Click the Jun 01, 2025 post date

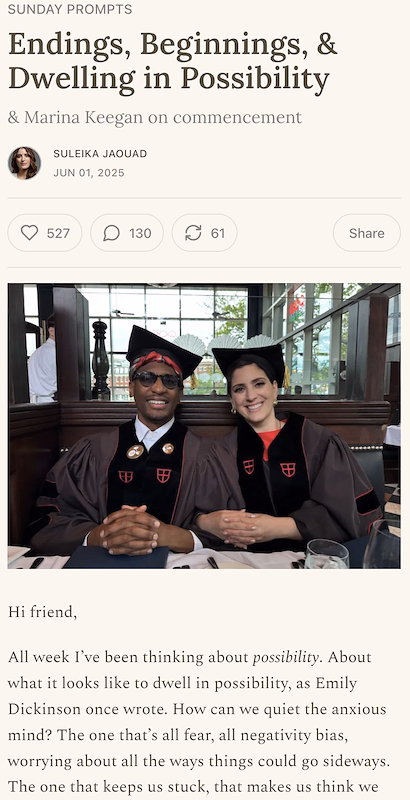coord(89,173)
